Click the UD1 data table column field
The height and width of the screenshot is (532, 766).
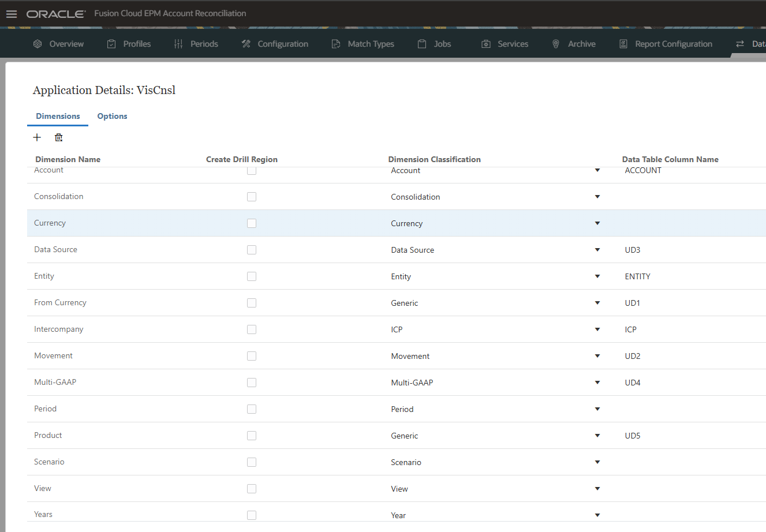(x=633, y=303)
